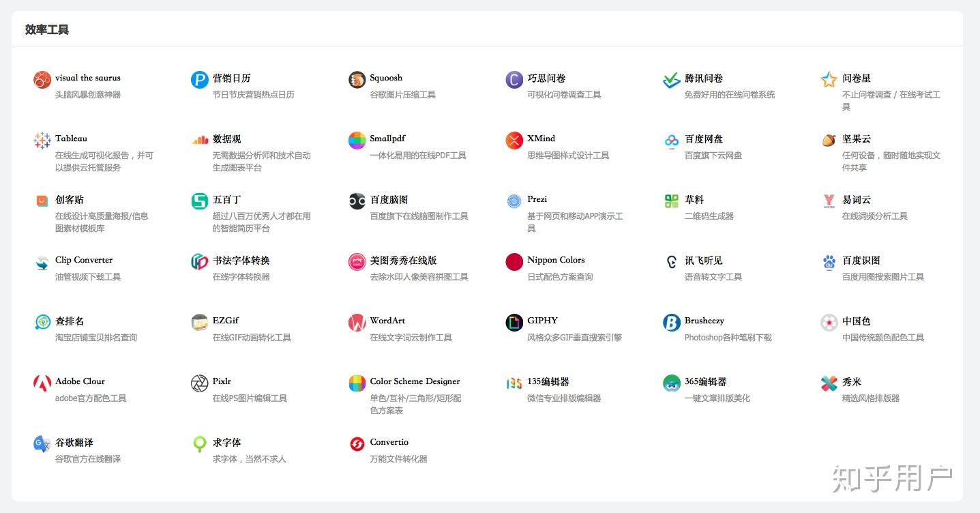Click the Convertio title link

coord(389,442)
